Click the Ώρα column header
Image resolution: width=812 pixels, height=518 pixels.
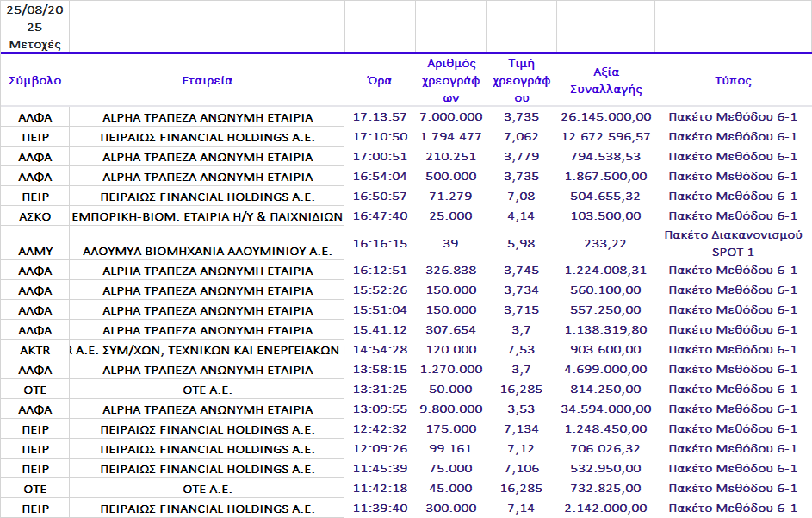[x=380, y=80]
